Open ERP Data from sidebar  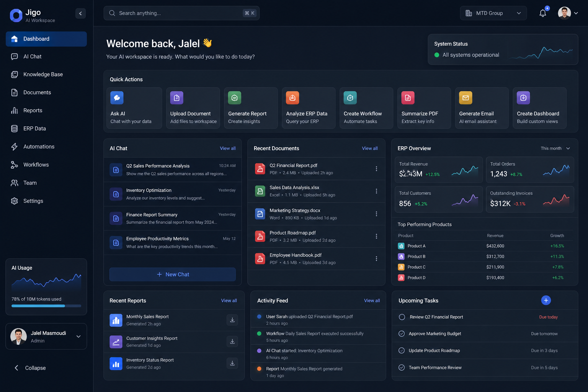[46, 129]
